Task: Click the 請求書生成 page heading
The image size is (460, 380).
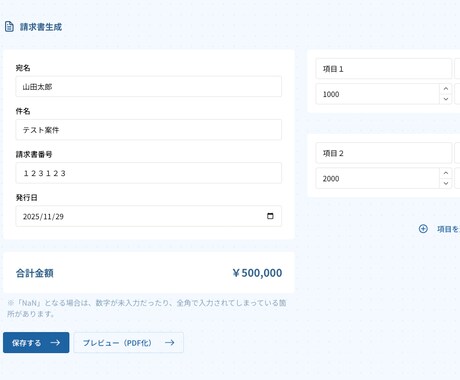Action: pyautogui.click(x=41, y=27)
